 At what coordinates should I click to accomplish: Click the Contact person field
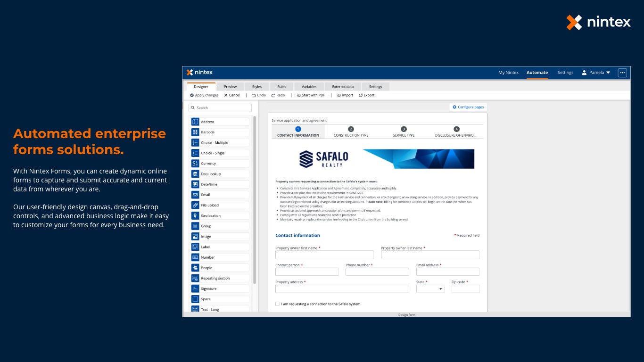click(307, 271)
